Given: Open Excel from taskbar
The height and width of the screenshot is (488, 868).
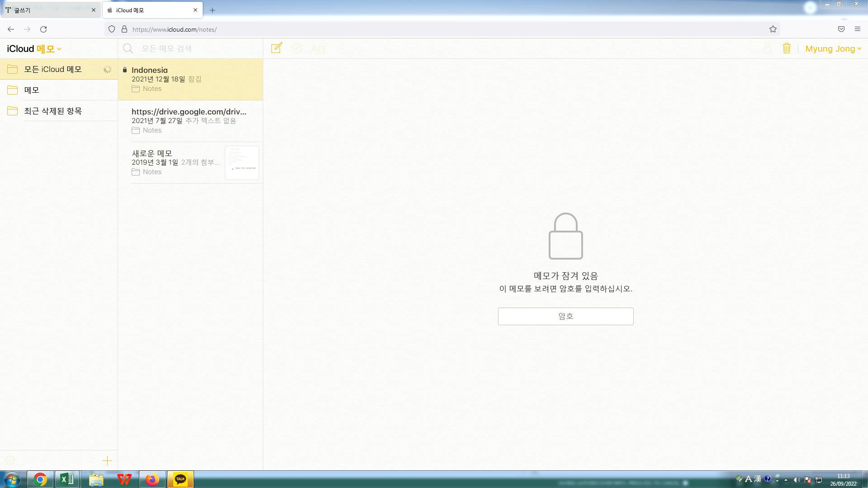Looking at the screenshot, I should (67, 479).
